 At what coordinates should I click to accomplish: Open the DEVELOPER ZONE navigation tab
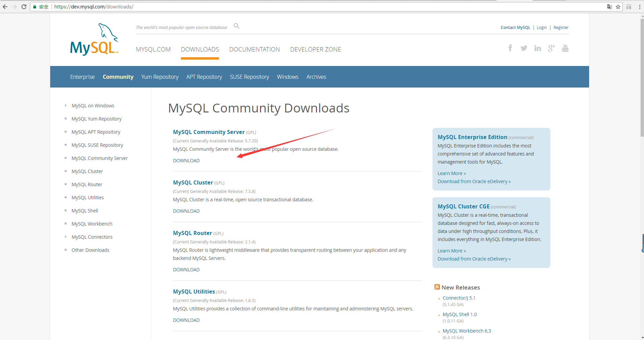coord(316,49)
